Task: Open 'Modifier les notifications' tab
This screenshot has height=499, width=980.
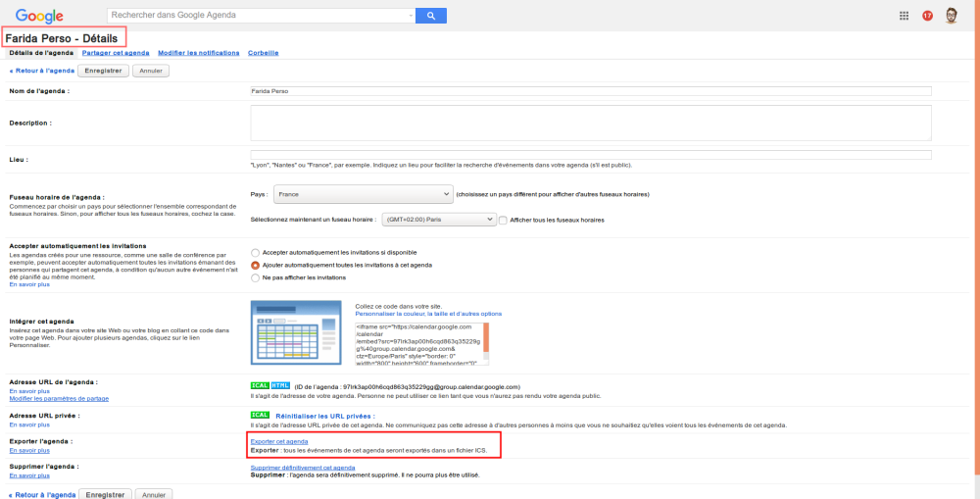Action: (199, 53)
